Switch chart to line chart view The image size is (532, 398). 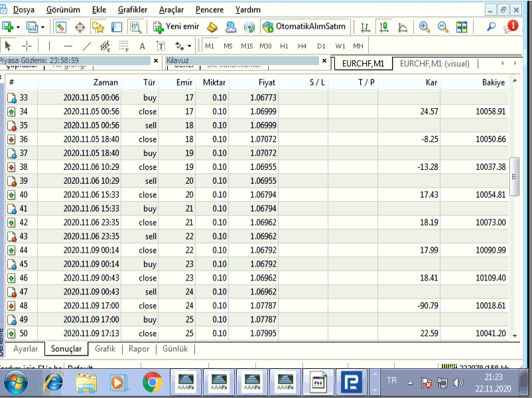click(x=403, y=27)
